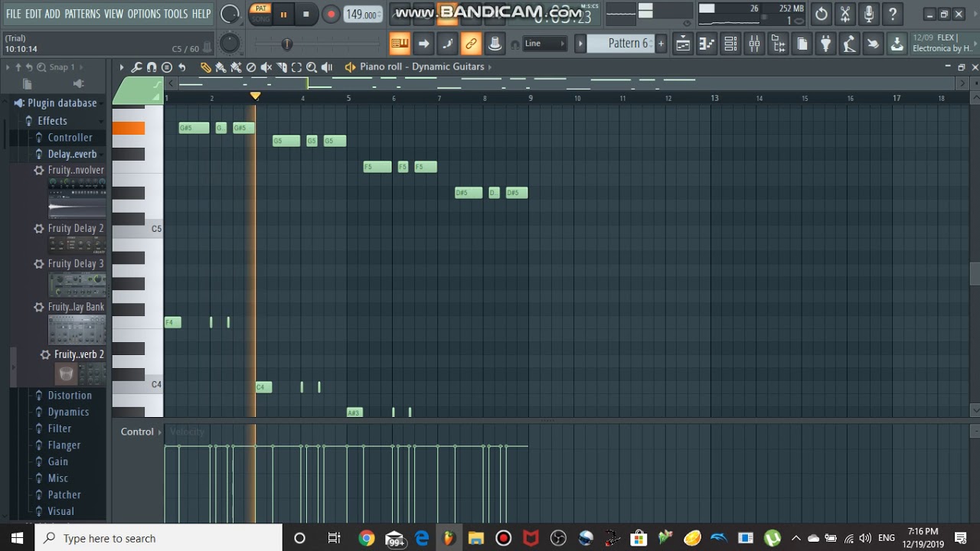This screenshot has width=980, height=551.
Task: Open the Channel rack icon
Action: pos(730,44)
